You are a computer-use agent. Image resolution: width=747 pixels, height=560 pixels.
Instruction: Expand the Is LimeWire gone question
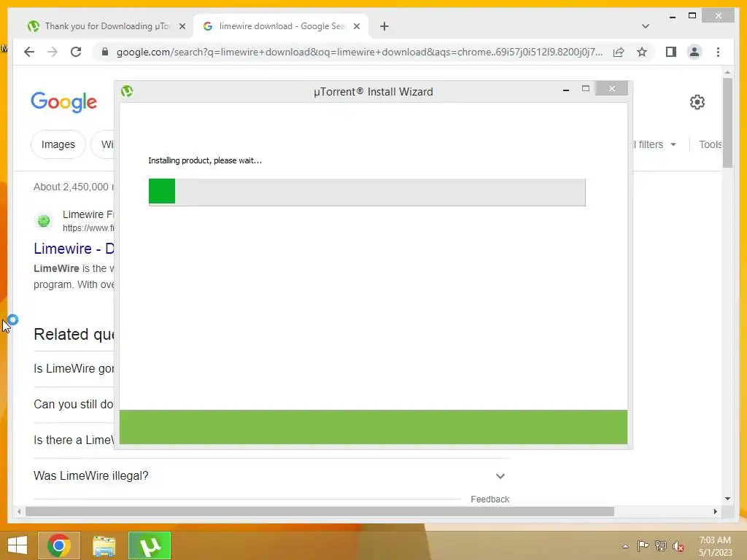coord(74,368)
